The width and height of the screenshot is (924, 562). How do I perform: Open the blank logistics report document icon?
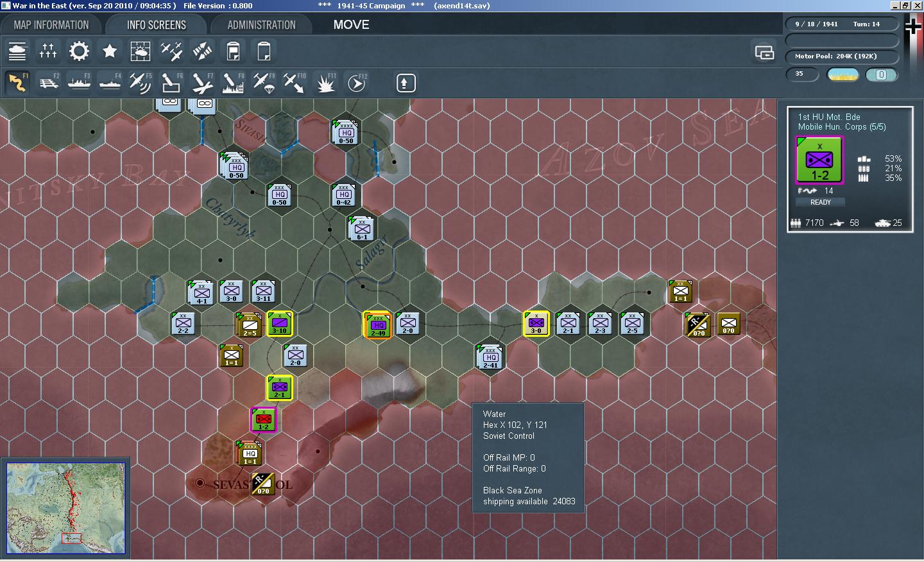[x=264, y=51]
